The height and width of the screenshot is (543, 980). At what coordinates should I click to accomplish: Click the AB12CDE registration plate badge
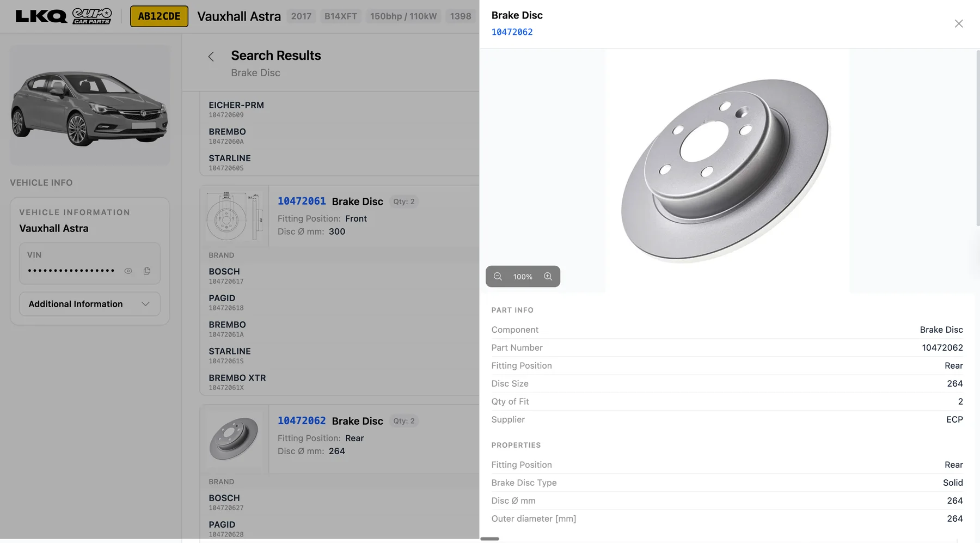point(159,16)
